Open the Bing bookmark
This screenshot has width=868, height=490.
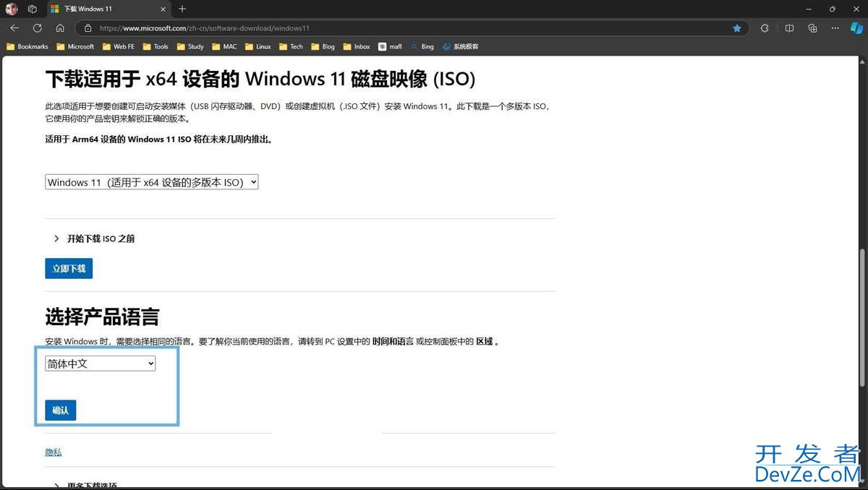pos(422,46)
